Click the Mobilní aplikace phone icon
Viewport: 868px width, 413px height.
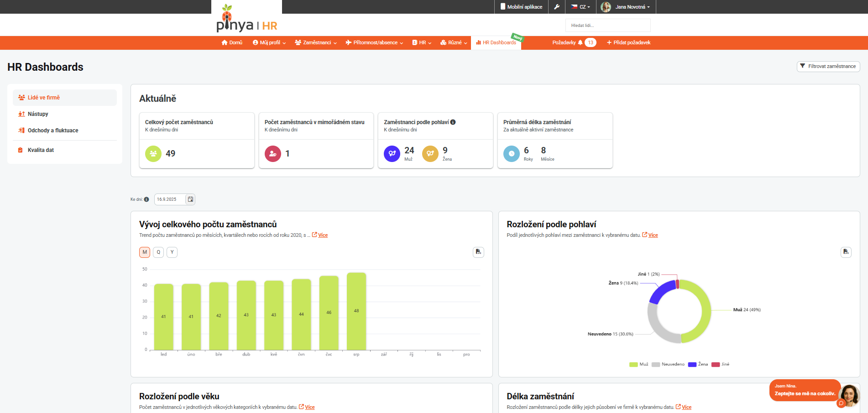pos(503,7)
